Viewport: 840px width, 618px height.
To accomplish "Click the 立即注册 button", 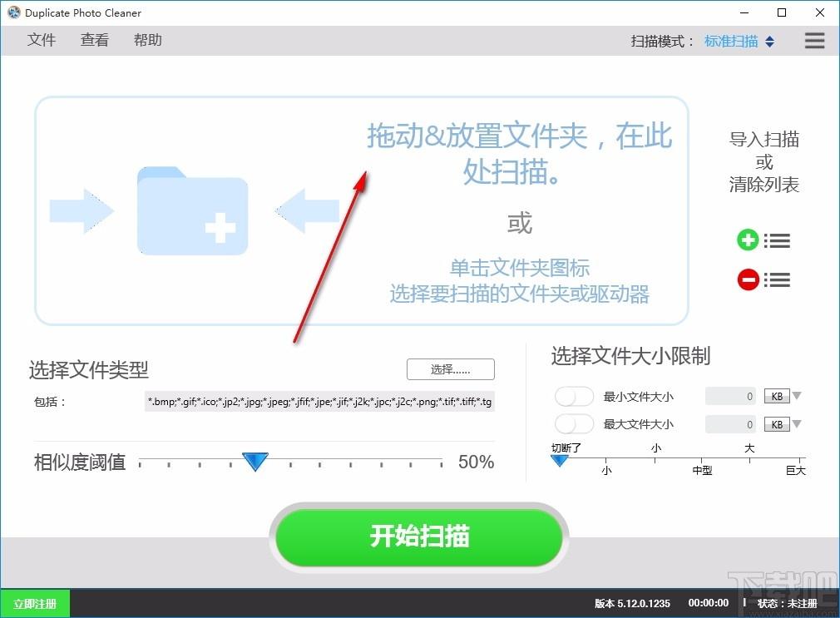I will (x=35, y=604).
